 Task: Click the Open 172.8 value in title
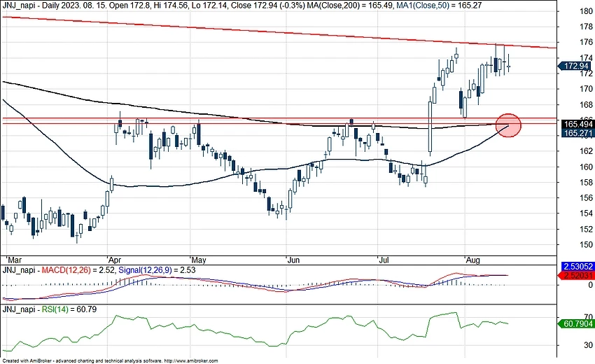click(132, 6)
